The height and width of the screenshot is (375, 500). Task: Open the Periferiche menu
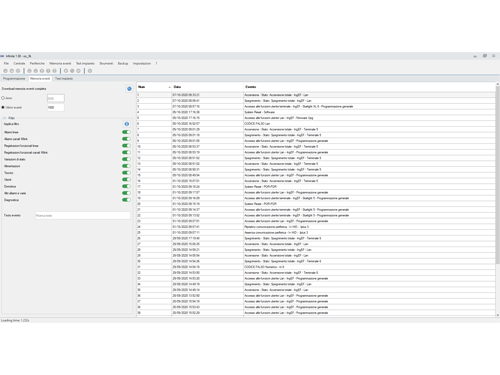click(37, 63)
